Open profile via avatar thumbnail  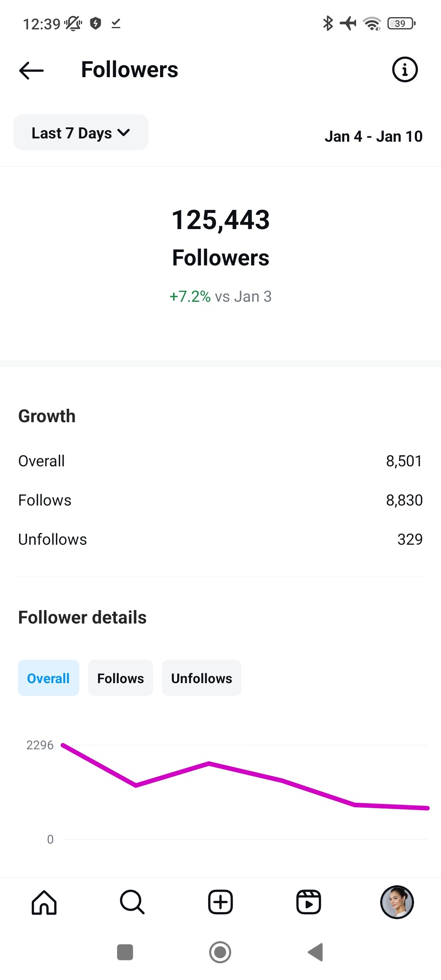tap(397, 902)
